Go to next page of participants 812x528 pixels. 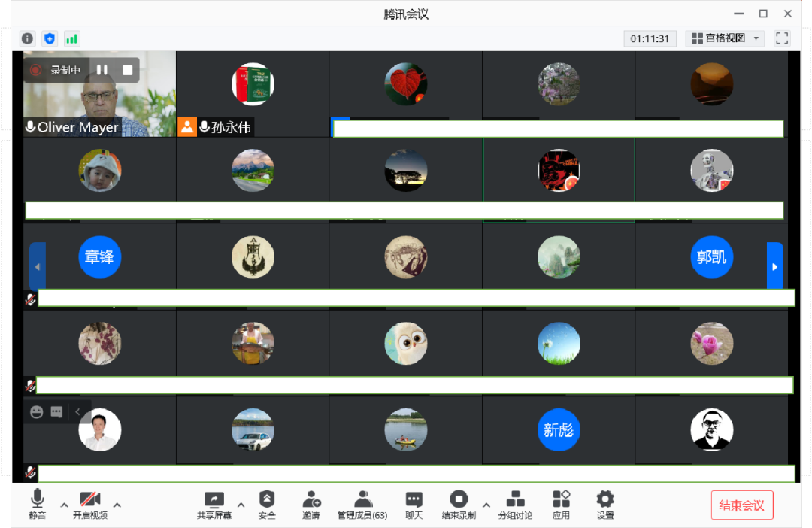tap(774, 266)
